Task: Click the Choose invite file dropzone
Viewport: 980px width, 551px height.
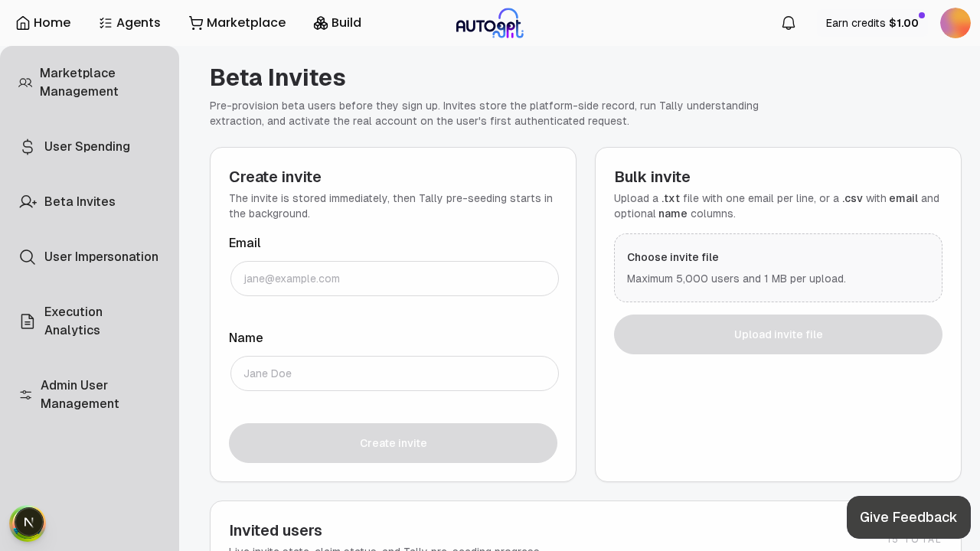Action: click(x=778, y=268)
